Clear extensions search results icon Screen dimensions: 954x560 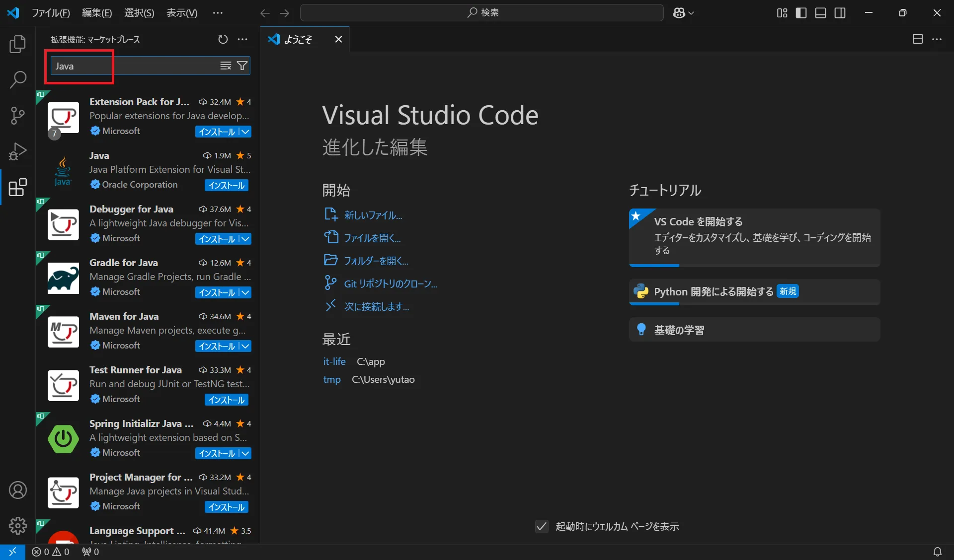click(226, 66)
